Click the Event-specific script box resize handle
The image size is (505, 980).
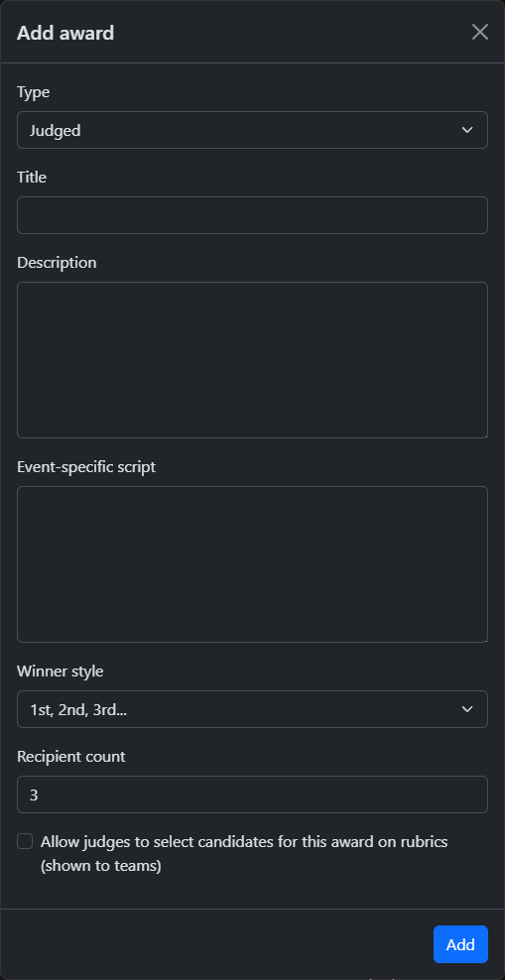483,638
